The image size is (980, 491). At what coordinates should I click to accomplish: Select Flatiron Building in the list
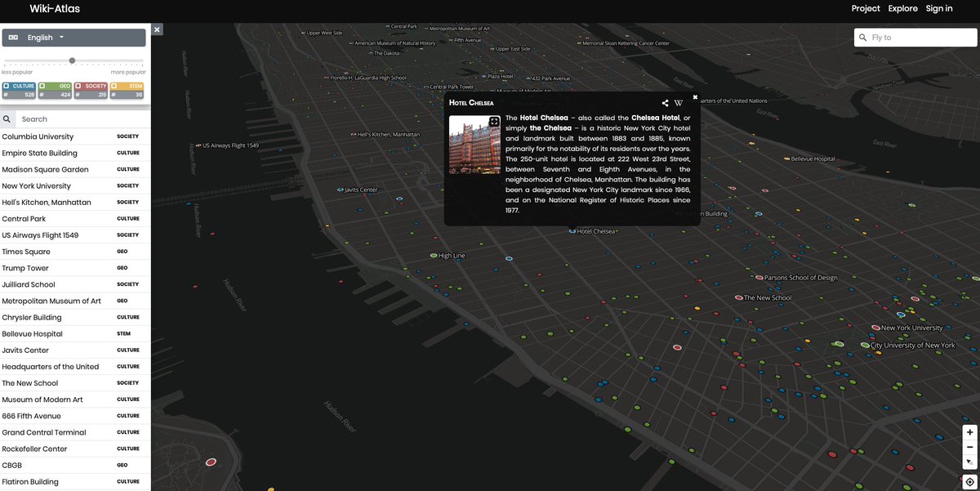[75, 481]
